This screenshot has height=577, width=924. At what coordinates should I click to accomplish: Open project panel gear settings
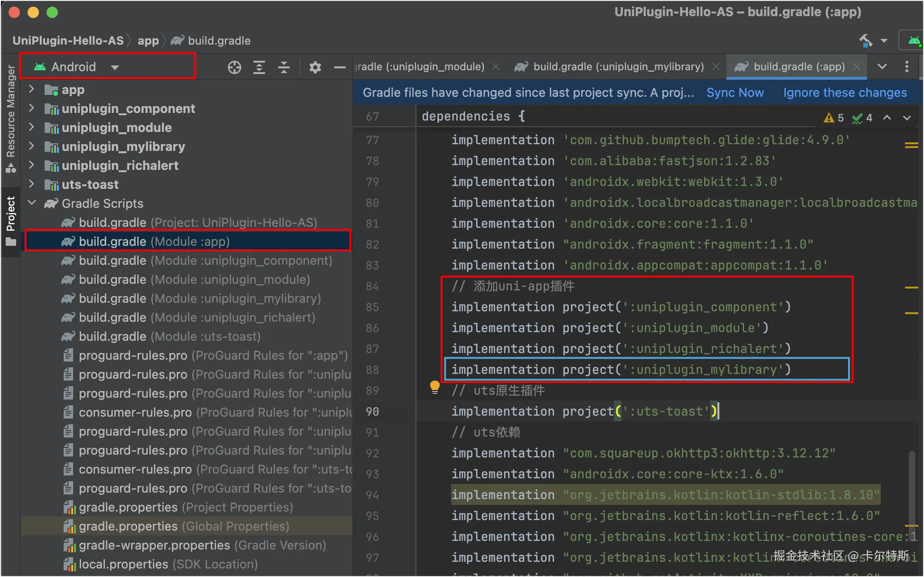tap(315, 67)
